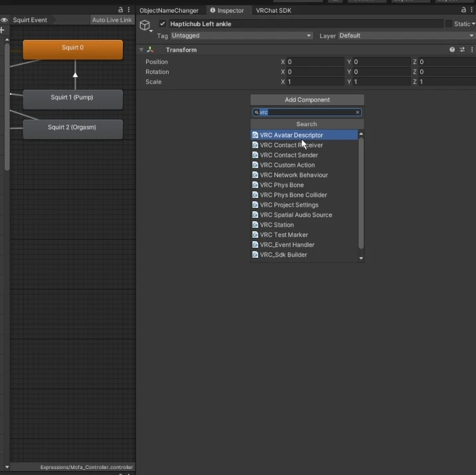Choose VRC_Event Handler component
Viewport: 476px width, 475px height.
[x=304, y=244]
